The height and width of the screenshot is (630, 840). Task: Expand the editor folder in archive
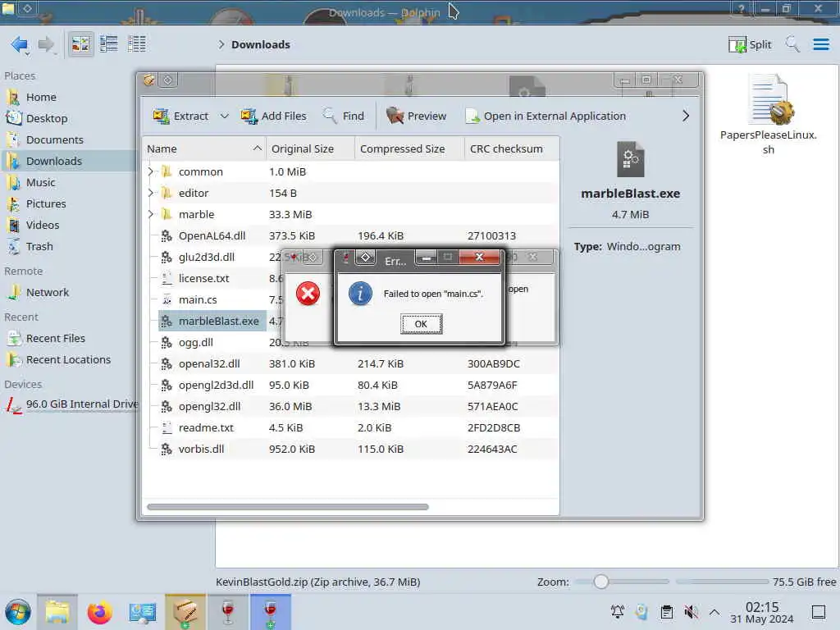tap(151, 193)
